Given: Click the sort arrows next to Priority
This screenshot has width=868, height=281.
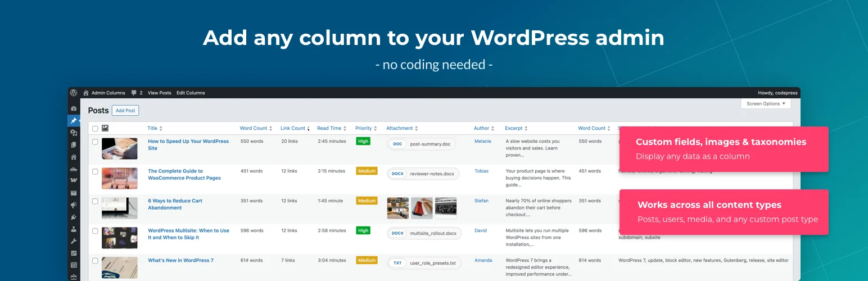Looking at the screenshot, I should click(x=376, y=129).
